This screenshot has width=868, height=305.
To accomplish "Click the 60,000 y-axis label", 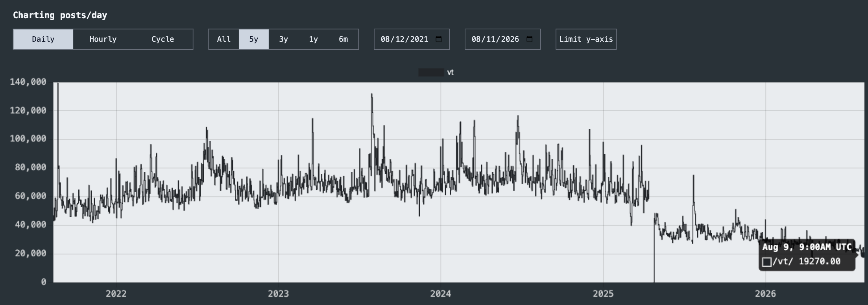I will 31,196.
